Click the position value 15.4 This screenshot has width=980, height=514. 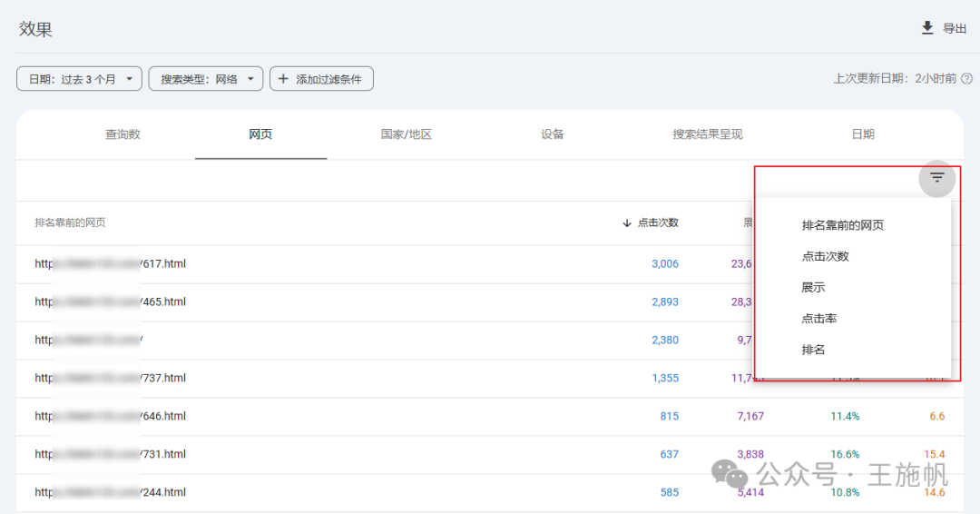tap(935, 455)
